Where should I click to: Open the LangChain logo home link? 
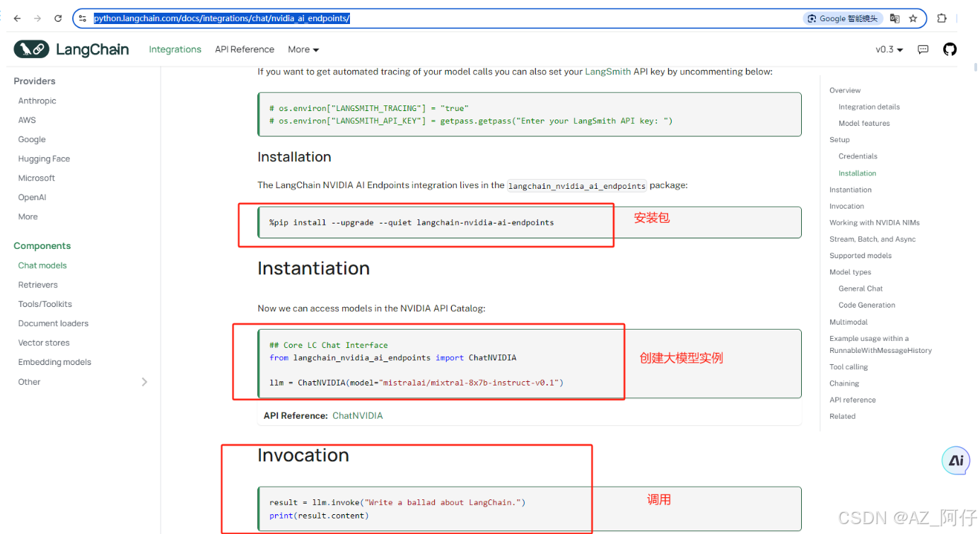click(x=71, y=49)
